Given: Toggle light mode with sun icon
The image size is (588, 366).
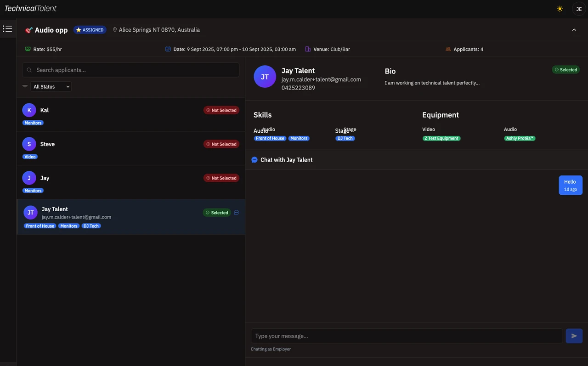Looking at the screenshot, I should coord(560,9).
